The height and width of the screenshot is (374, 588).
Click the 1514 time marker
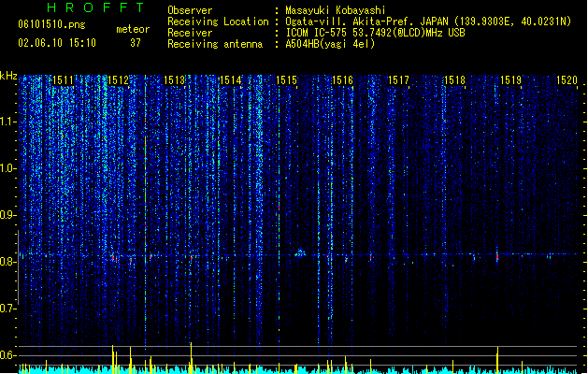pos(230,80)
